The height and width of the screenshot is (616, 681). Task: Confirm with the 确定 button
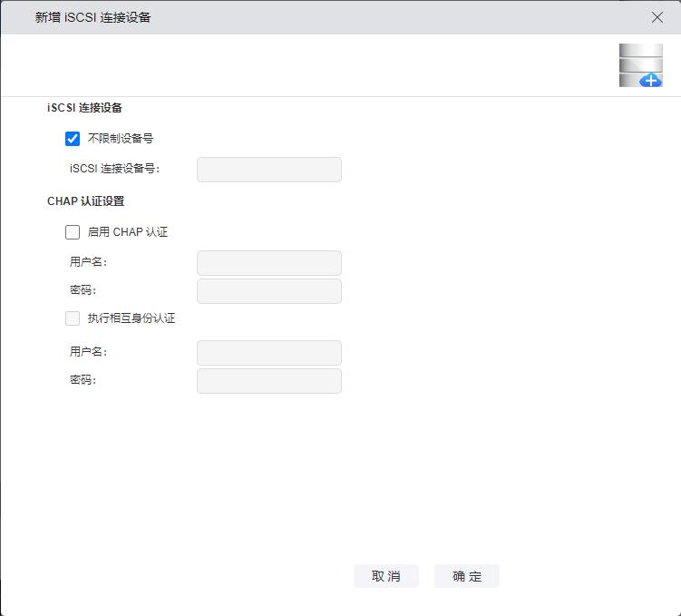[x=466, y=576]
